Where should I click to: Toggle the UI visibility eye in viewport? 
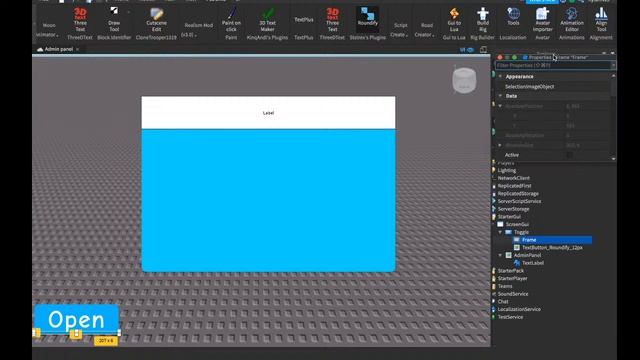[x=470, y=50]
